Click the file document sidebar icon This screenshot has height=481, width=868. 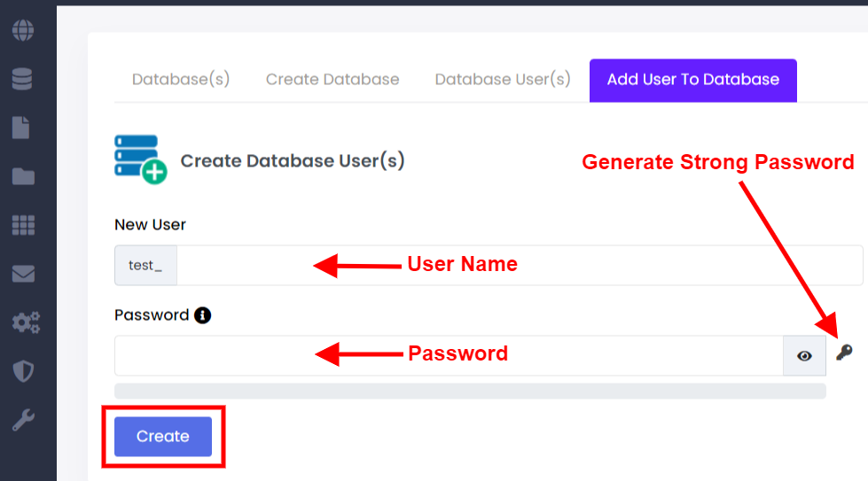[x=21, y=128]
